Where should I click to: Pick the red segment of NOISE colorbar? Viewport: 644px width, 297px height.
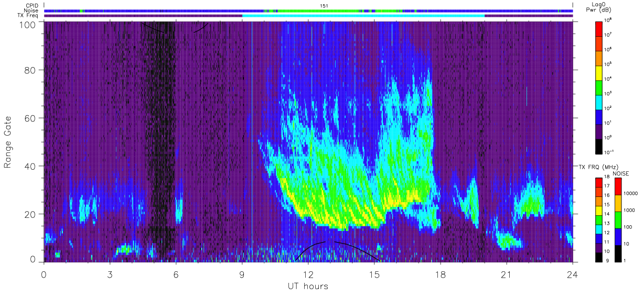(x=618, y=186)
